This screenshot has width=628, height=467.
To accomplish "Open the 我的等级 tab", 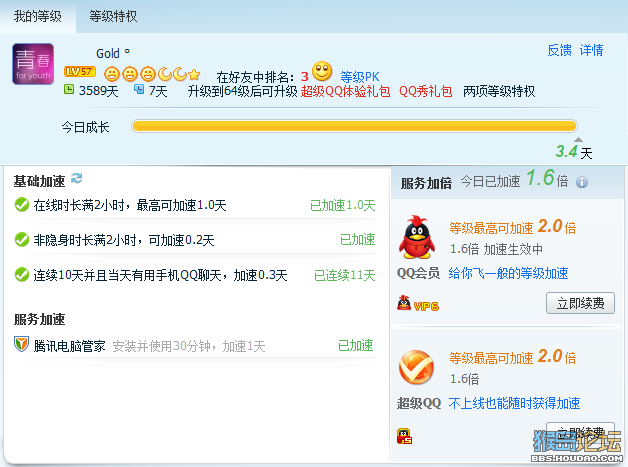I will [x=38, y=16].
